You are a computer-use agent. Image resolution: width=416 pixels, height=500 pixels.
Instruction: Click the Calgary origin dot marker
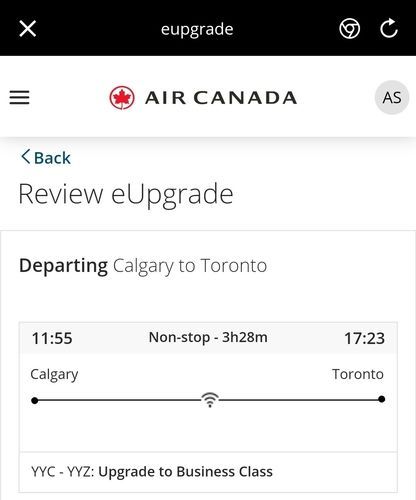click(x=34, y=400)
